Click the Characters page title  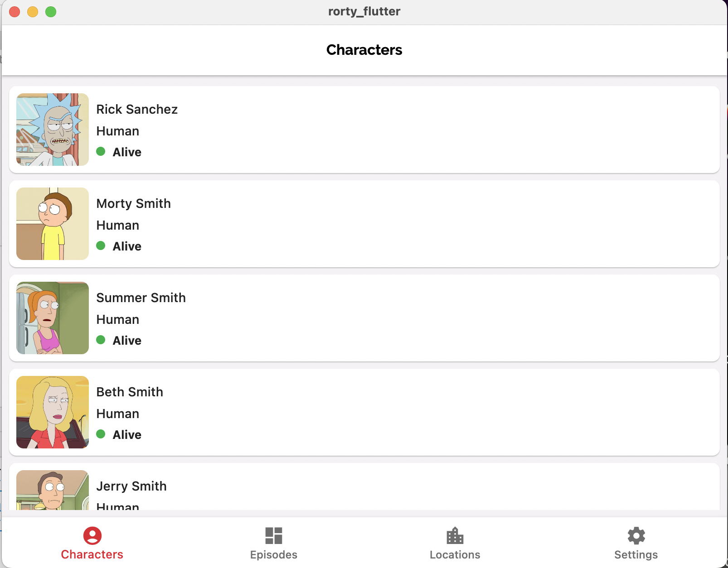pos(364,50)
